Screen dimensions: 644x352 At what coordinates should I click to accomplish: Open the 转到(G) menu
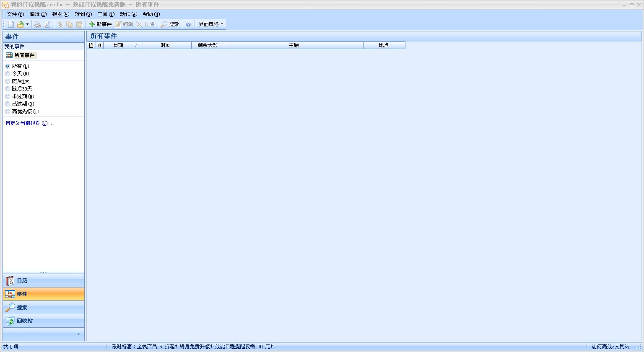[83, 14]
